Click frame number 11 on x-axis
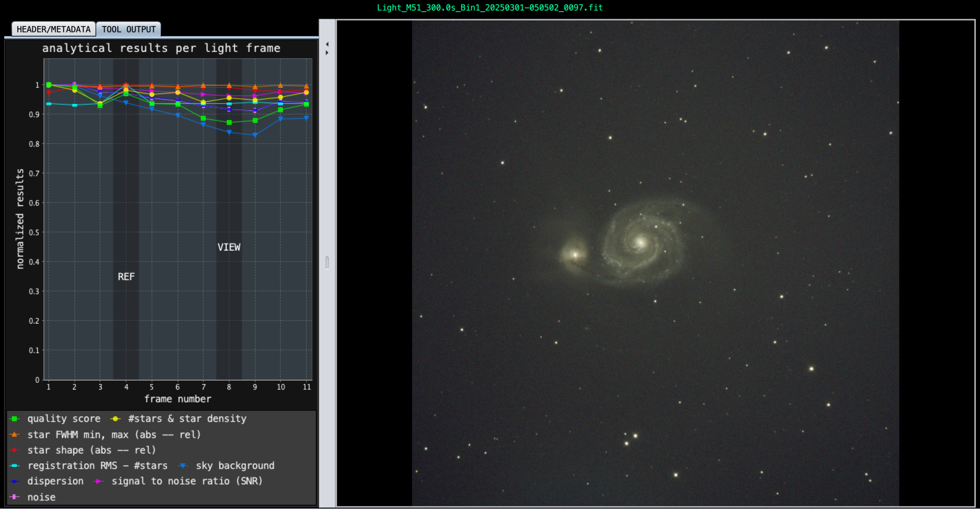This screenshot has width=980, height=509. [x=307, y=387]
